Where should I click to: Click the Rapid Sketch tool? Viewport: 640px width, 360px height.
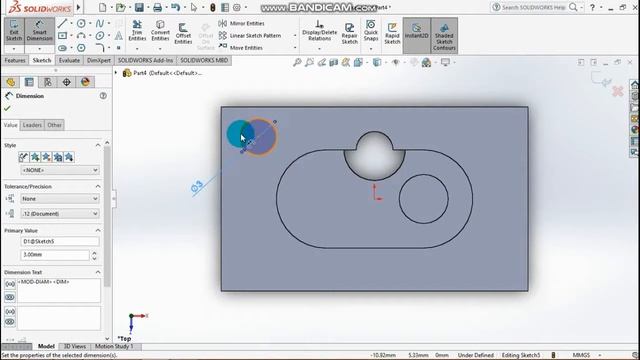click(x=392, y=33)
